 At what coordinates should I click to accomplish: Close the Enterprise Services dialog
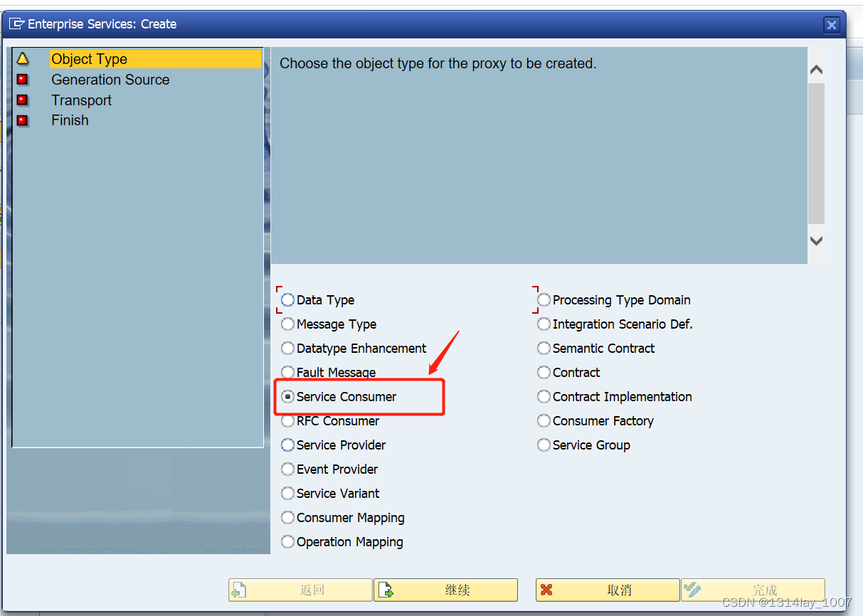pos(831,25)
